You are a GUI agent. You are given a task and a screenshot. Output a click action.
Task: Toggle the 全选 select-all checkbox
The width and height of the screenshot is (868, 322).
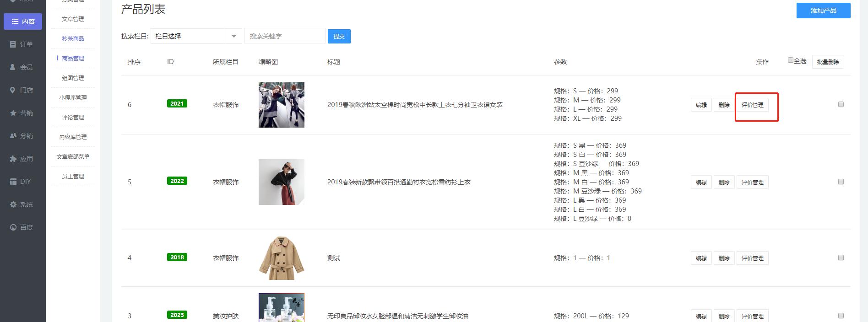point(790,60)
